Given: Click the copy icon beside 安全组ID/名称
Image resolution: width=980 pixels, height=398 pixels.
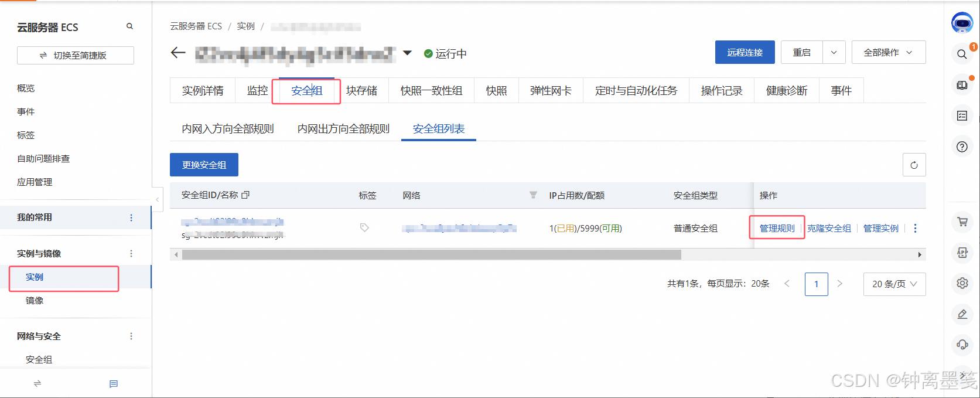Looking at the screenshot, I should [x=245, y=195].
